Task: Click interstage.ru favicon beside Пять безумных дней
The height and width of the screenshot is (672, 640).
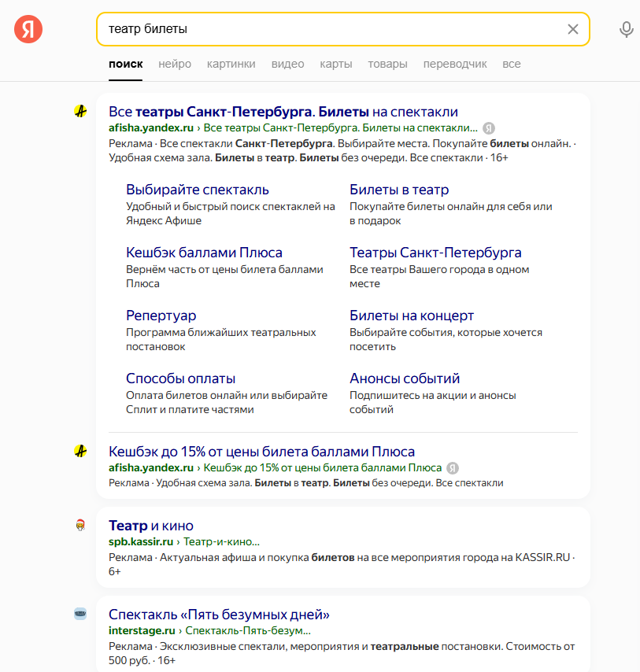Action: (x=80, y=614)
